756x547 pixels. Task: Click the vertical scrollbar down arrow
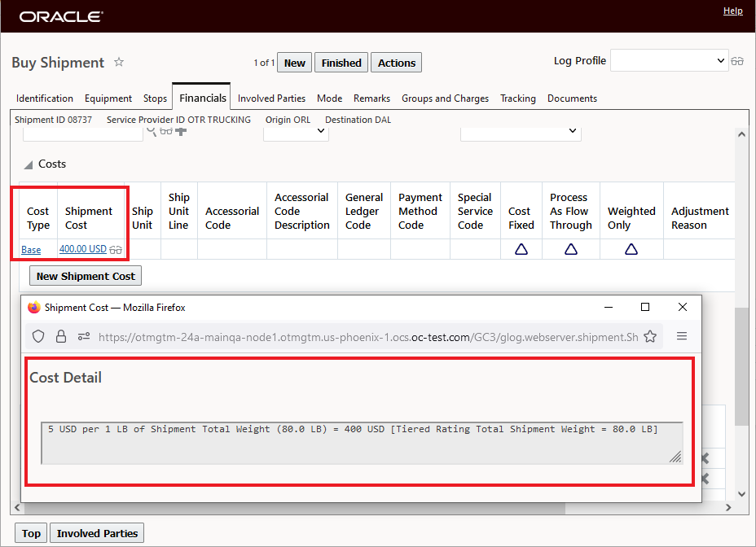pyautogui.click(x=741, y=494)
